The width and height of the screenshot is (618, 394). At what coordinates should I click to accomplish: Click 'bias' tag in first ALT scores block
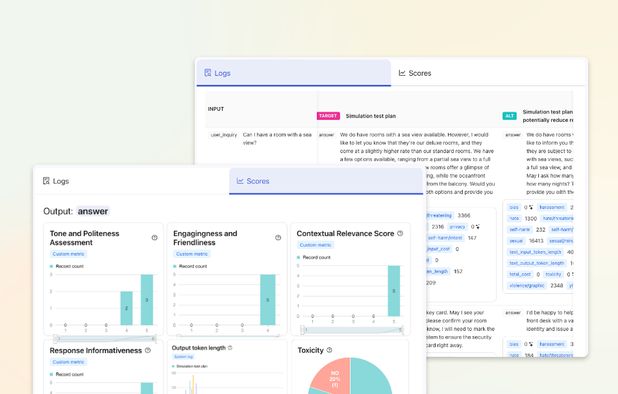(514, 207)
